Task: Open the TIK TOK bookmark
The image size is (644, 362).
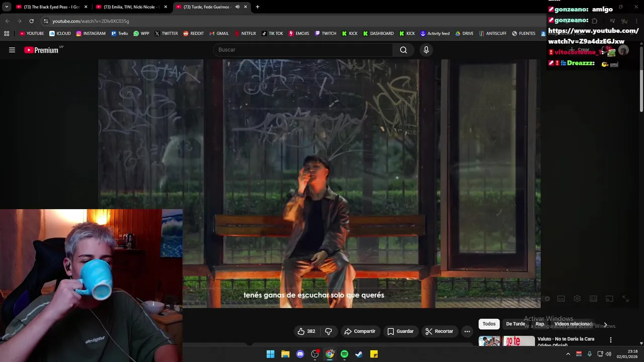Action: pyautogui.click(x=272, y=34)
